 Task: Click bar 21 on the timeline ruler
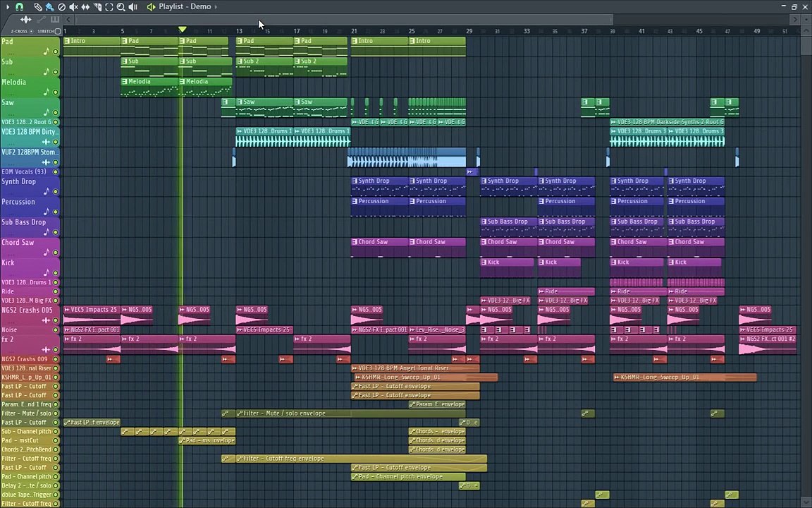[x=355, y=31]
